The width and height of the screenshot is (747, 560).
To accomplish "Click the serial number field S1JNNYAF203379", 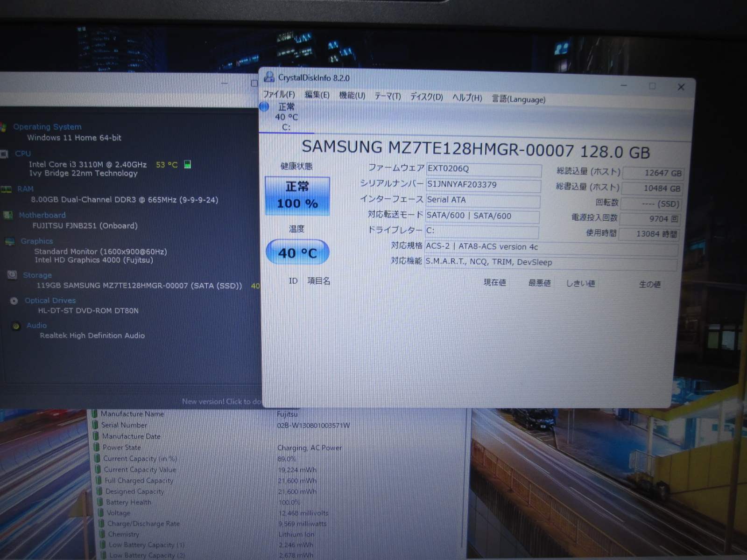I will point(483,185).
